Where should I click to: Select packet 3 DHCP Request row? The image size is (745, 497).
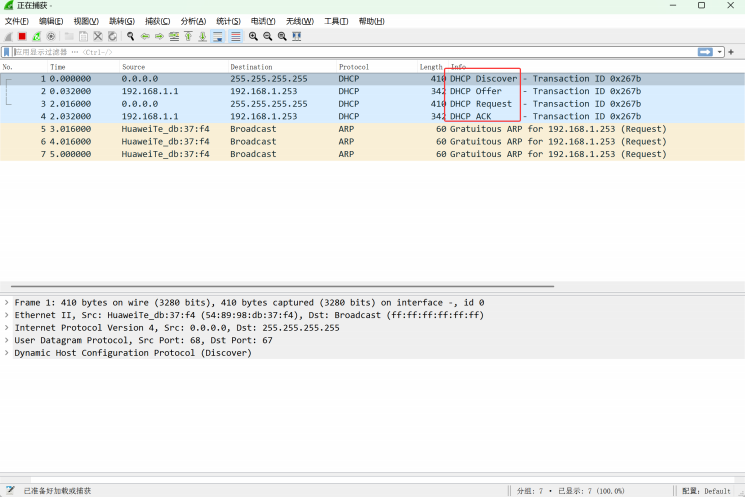click(372, 104)
